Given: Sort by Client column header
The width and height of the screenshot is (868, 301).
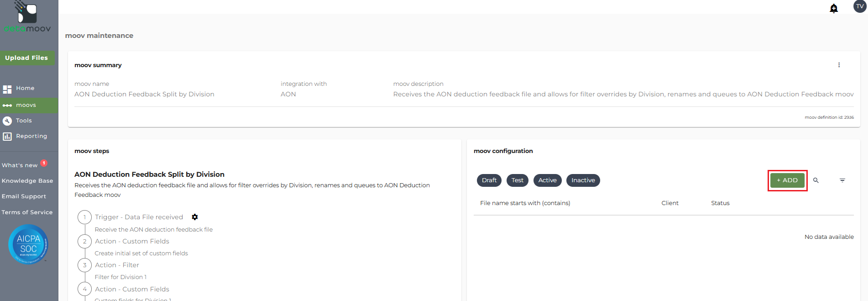Looking at the screenshot, I should [x=670, y=203].
